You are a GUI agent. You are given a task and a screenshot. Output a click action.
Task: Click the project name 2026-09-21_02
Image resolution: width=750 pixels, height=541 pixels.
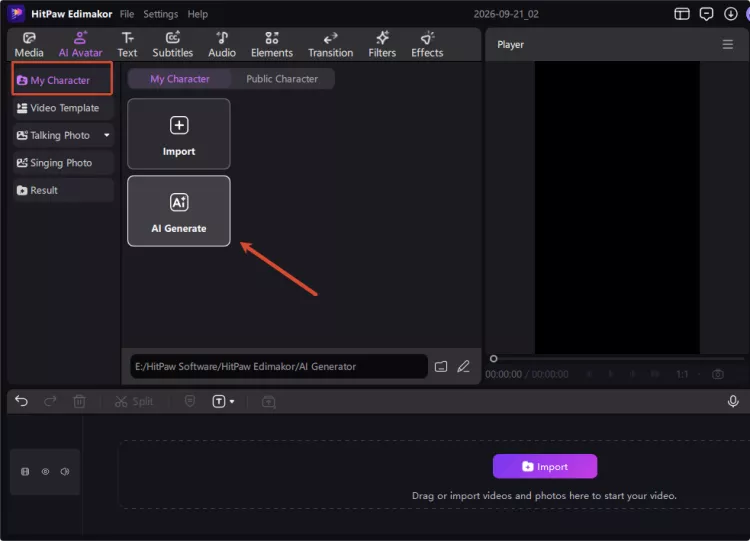pyautogui.click(x=506, y=14)
